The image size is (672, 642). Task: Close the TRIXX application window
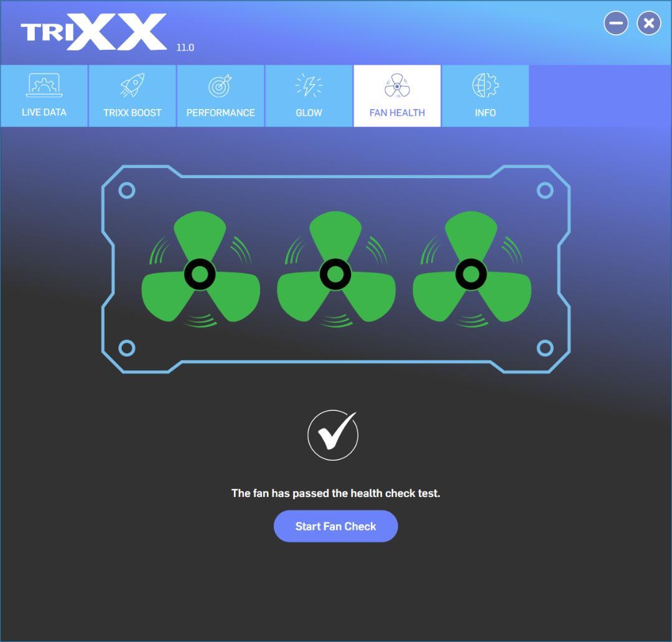tap(649, 24)
